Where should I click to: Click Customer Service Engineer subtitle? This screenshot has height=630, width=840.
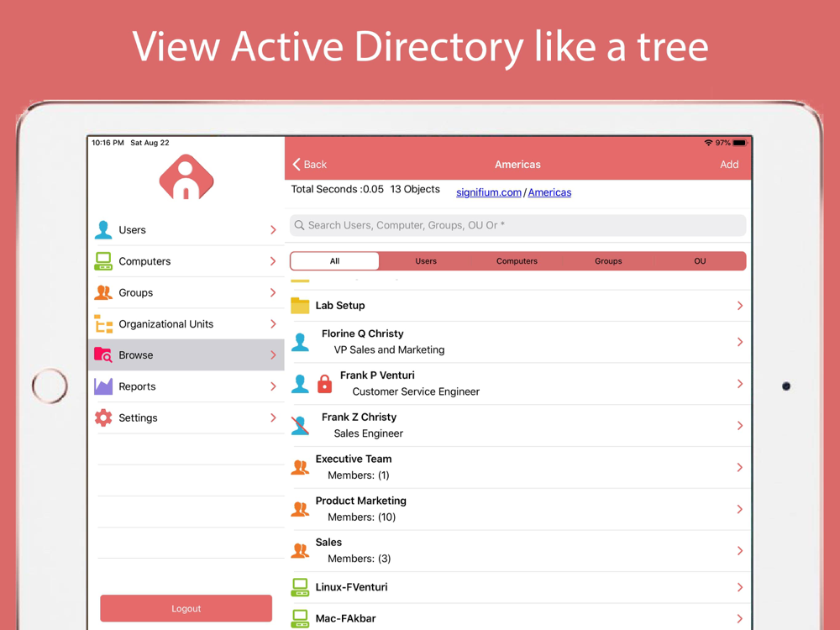pyautogui.click(x=416, y=391)
